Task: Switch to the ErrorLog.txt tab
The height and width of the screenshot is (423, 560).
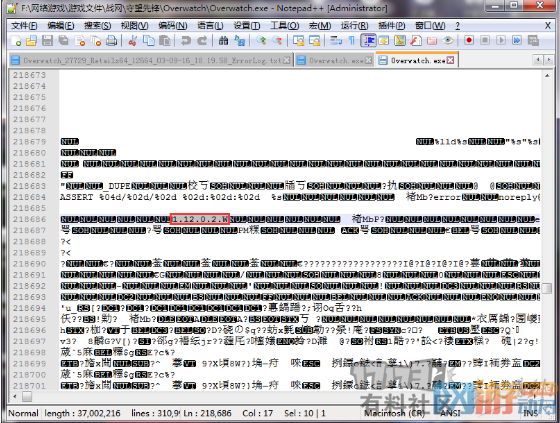Action: tap(151, 60)
